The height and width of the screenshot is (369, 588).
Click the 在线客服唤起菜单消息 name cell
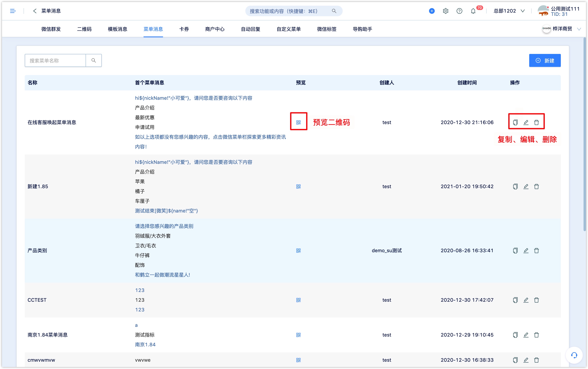tap(52, 122)
